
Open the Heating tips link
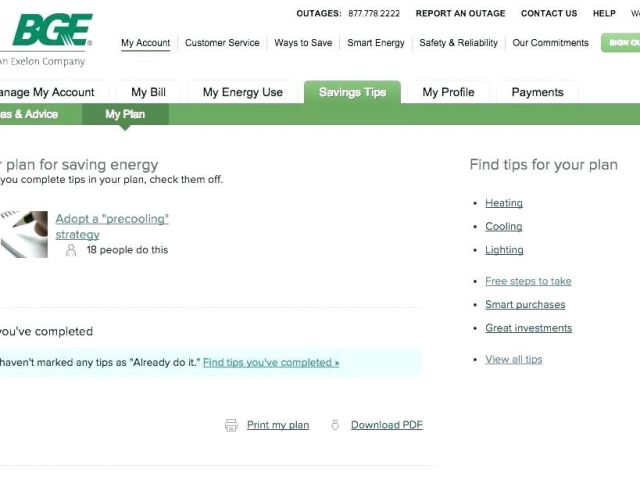[504, 203]
